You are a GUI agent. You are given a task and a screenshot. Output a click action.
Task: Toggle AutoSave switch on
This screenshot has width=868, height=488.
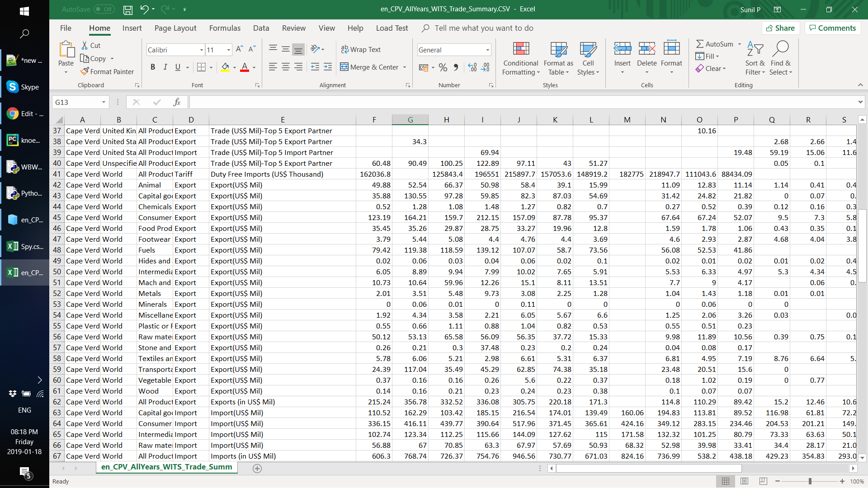tap(104, 9)
